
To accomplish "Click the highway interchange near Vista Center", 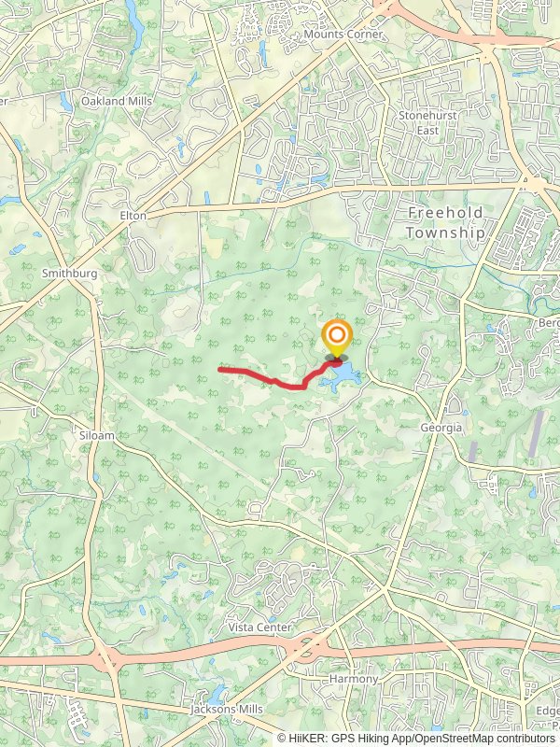I will tap(307, 647).
